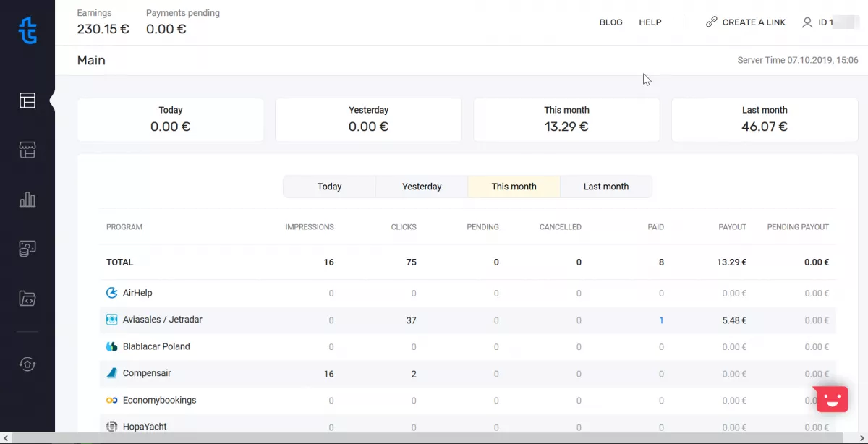868x444 pixels.
Task: Click the PENDING PAYOUT column header
Action: (x=798, y=227)
